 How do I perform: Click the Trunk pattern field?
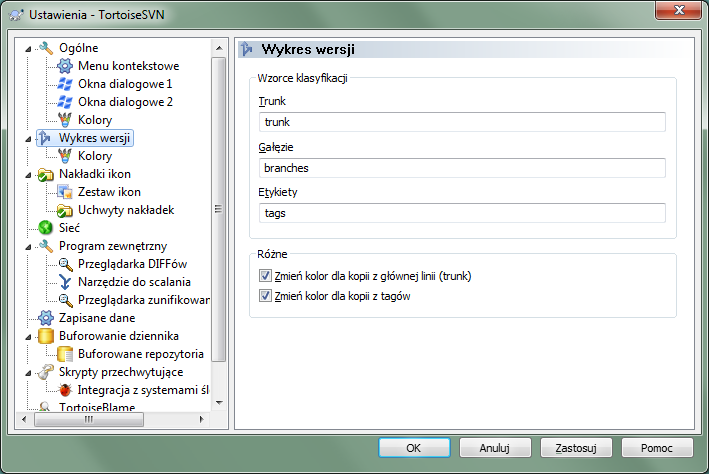[462, 122]
